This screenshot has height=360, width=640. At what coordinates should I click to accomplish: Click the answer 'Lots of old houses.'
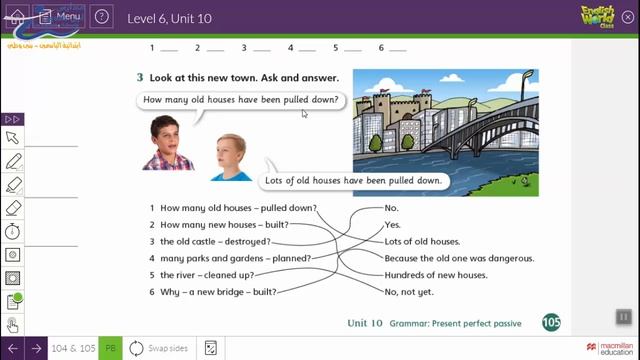[422, 242]
